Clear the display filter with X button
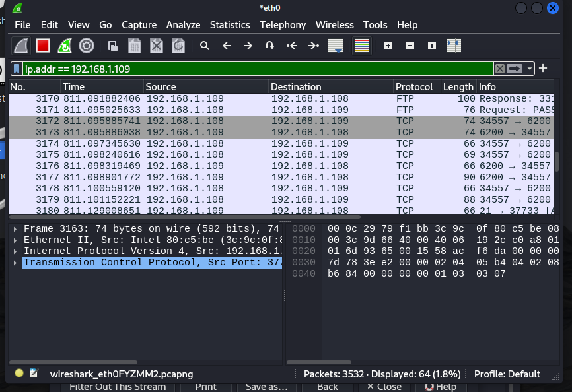The image size is (572, 392). [500, 69]
